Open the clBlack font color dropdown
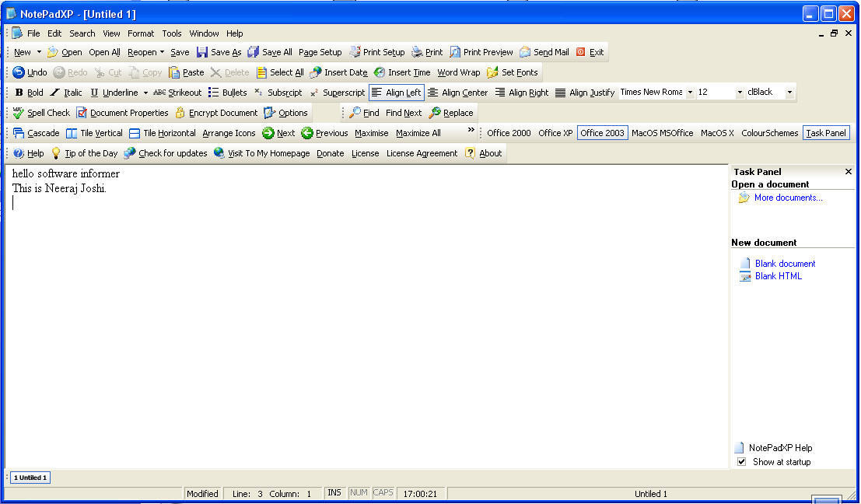The image size is (861, 504). 789,93
